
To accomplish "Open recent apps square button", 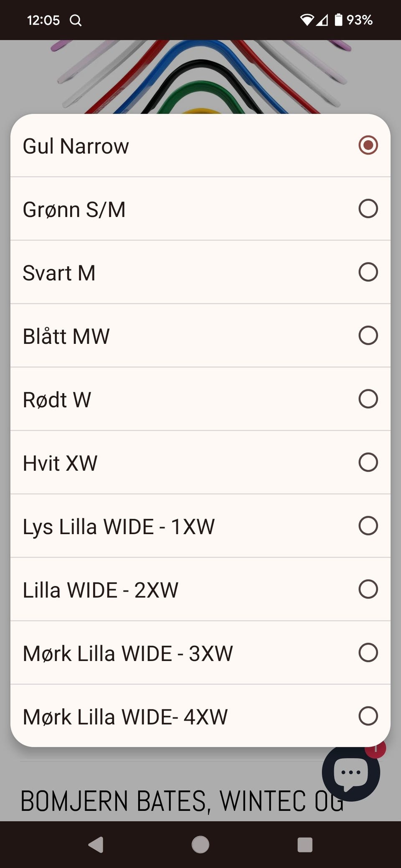I will 305,845.
